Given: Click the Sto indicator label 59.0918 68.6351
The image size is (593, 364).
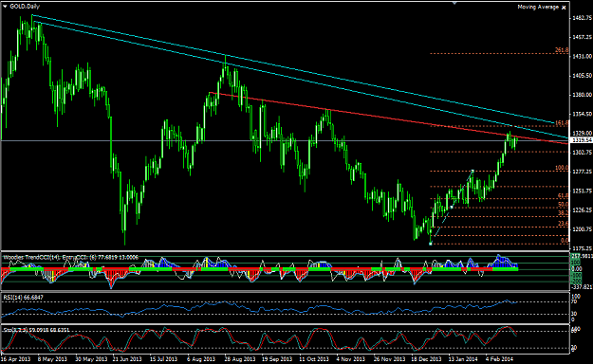Looking at the screenshot, I should [x=36, y=330].
